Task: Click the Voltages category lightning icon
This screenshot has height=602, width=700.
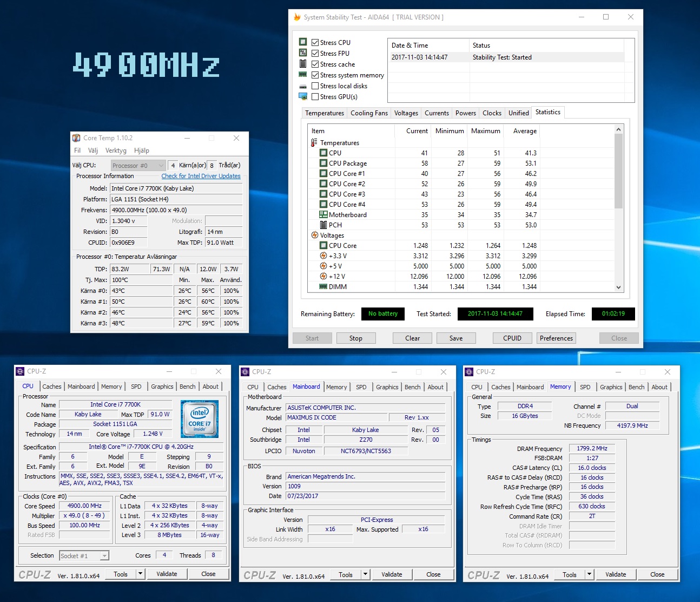Action: coord(315,235)
